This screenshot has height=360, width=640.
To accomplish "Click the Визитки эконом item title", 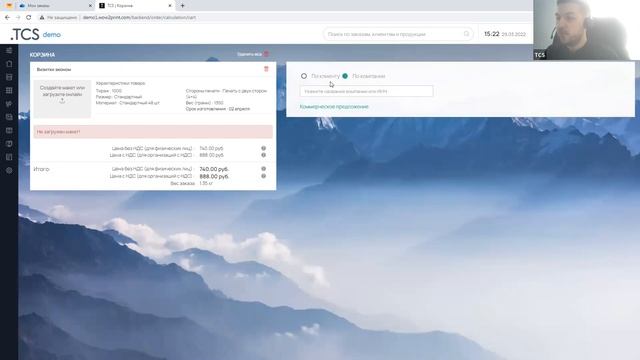I will (x=54, y=69).
